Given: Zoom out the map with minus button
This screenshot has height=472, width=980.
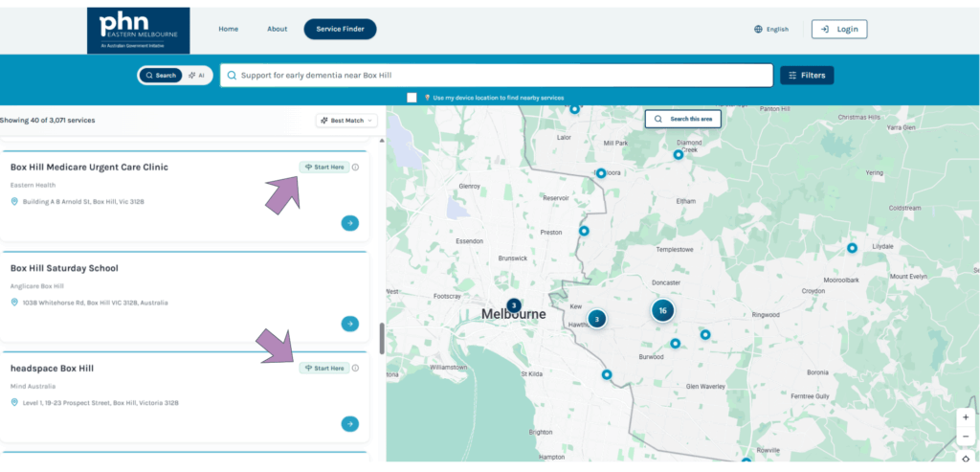Looking at the screenshot, I should [x=966, y=437].
